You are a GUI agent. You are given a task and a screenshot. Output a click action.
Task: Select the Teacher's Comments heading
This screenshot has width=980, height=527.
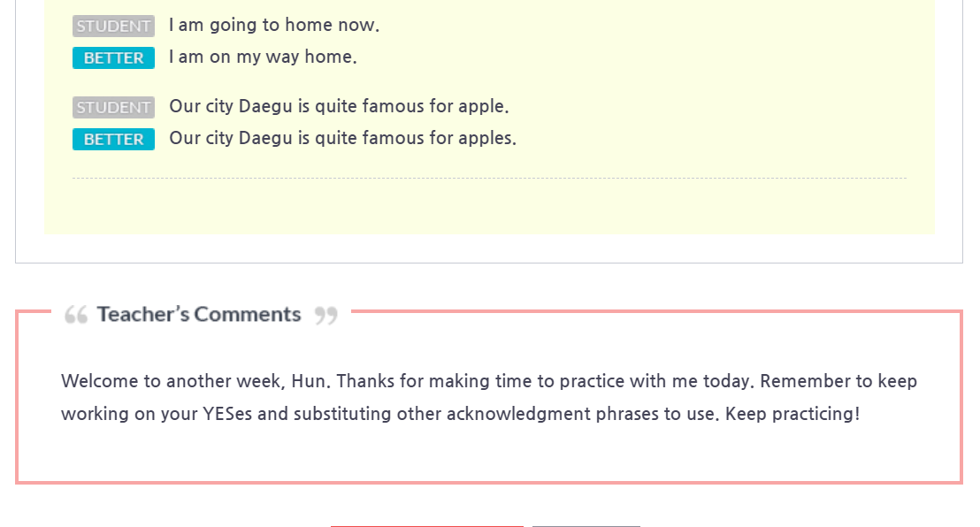pos(199,315)
